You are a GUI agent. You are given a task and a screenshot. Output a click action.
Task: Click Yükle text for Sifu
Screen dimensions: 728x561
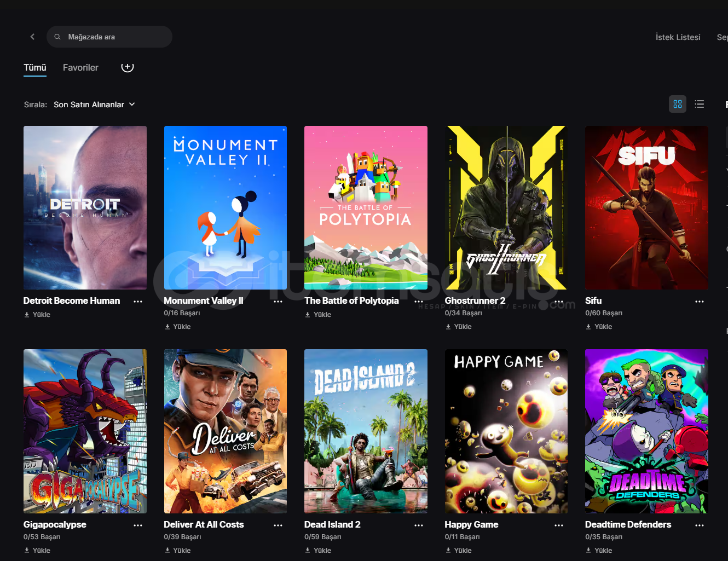(x=603, y=327)
